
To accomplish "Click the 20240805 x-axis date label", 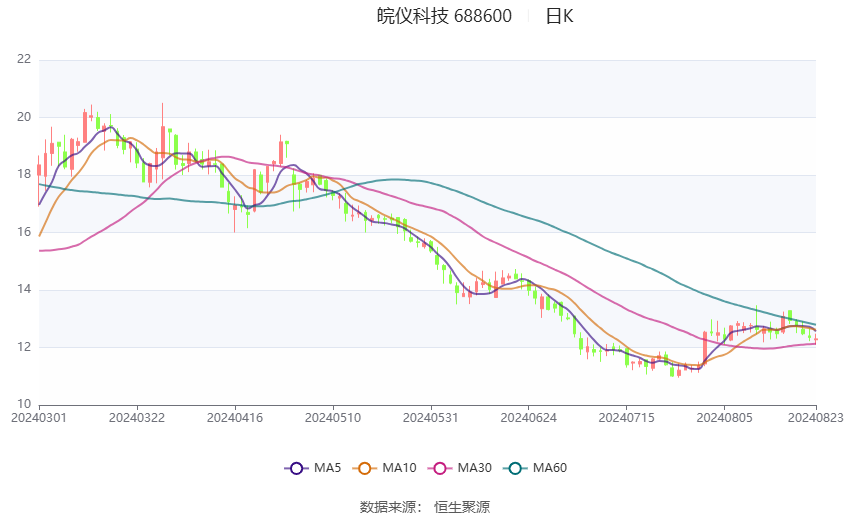I will coord(724,418).
